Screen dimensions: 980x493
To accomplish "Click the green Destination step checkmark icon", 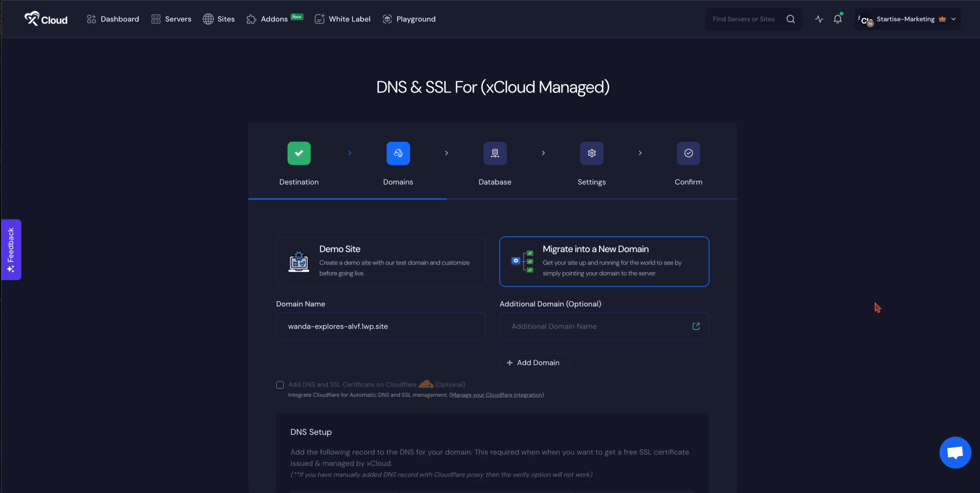I will tap(299, 153).
